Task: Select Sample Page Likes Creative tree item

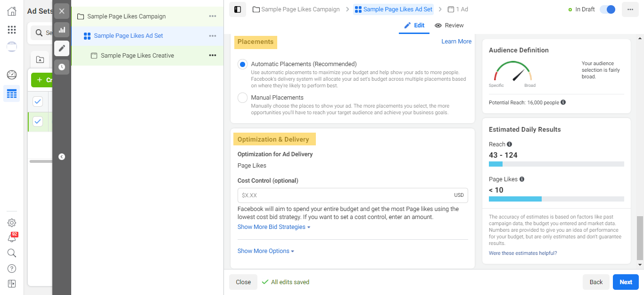Action: (147, 55)
